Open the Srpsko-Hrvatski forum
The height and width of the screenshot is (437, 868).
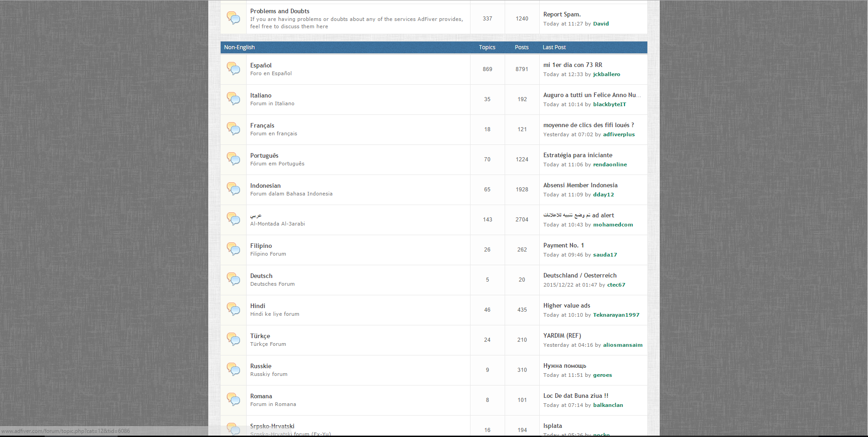[x=272, y=426]
